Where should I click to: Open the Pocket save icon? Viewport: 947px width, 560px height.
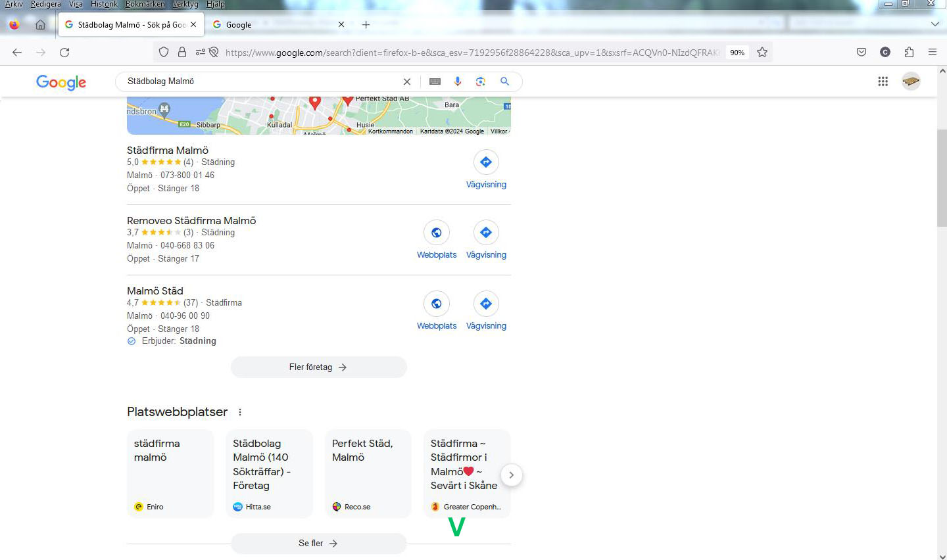coord(862,53)
